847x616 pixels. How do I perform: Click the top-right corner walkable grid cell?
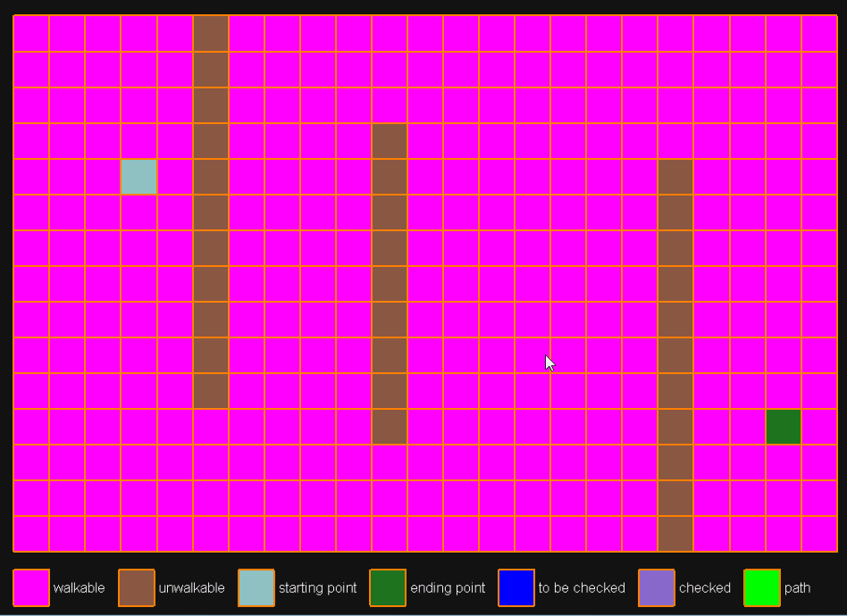[x=819, y=33]
